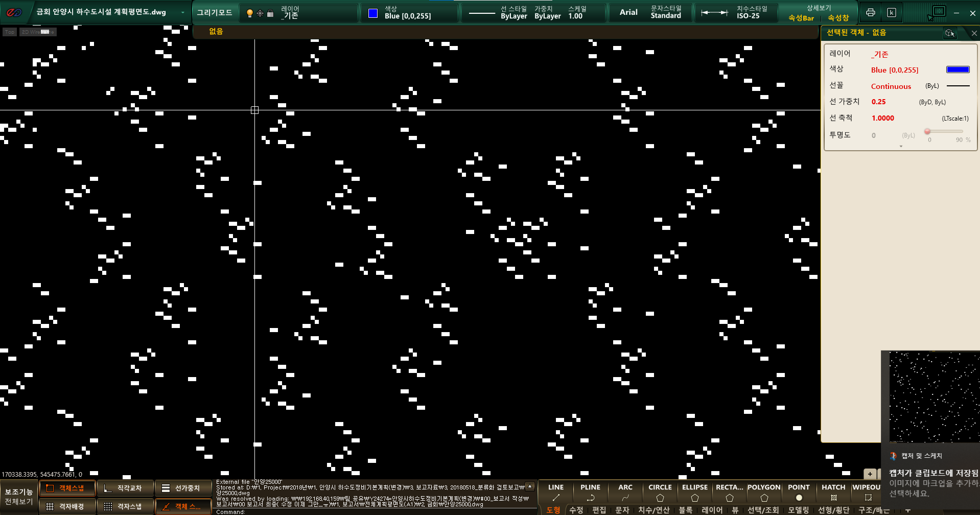This screenshot has width=980, height=515.
Task: Click the plus button above the toolbar
Action: 870,474
